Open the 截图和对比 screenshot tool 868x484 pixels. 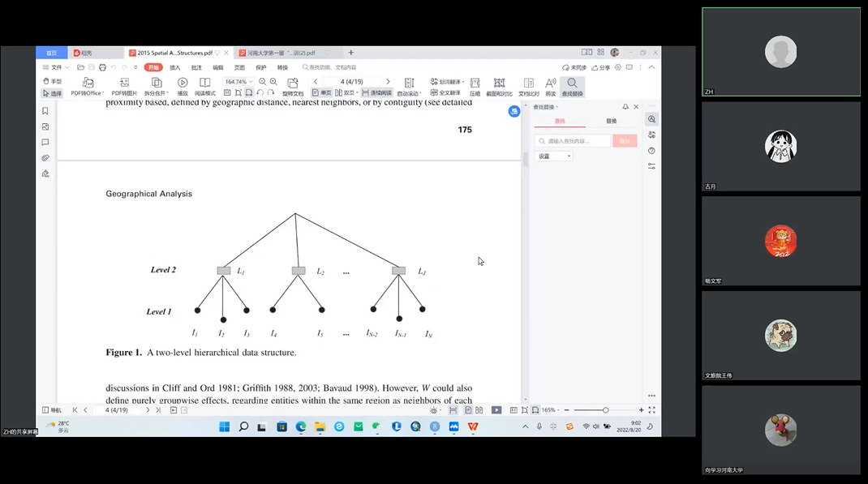pos(499,83)
